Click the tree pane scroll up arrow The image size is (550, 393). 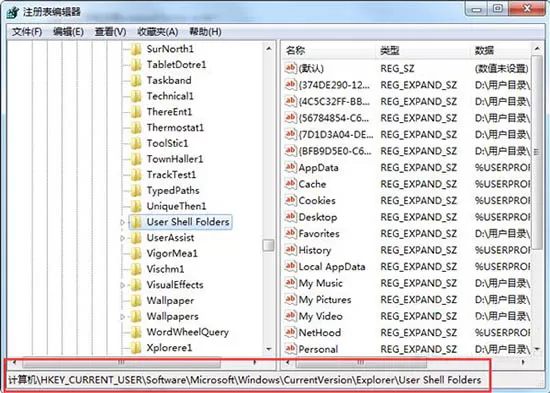[x=269, y=49]
